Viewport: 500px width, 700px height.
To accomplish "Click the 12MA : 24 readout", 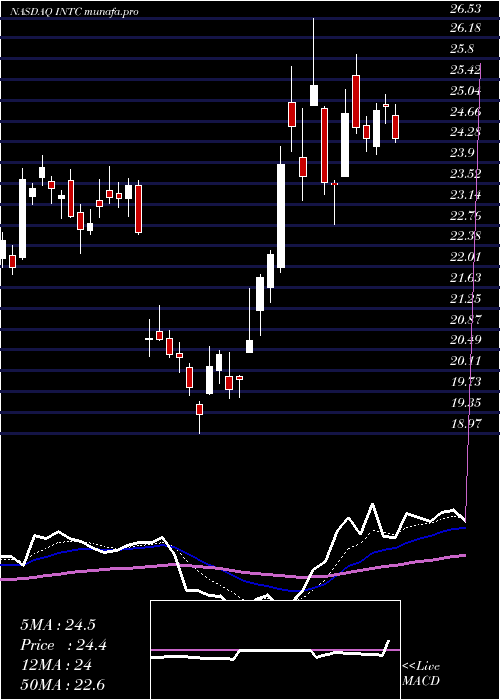I will point(56,665).
